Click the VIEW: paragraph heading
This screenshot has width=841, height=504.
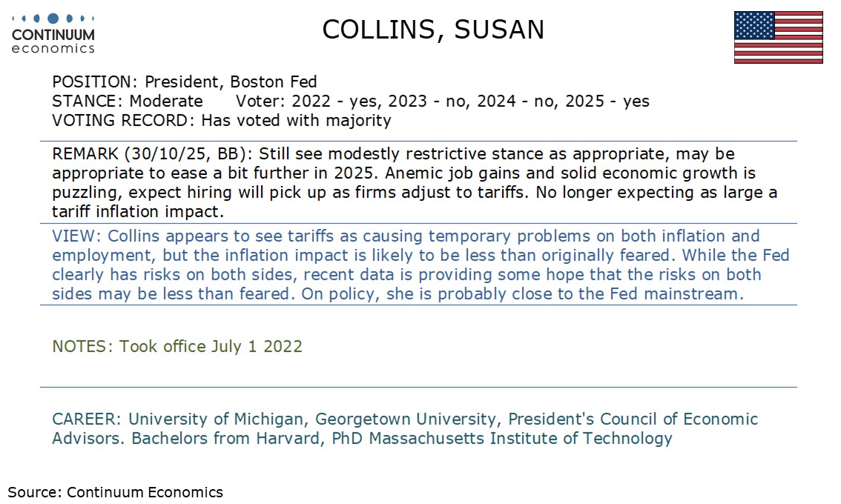tap(76, 236)
